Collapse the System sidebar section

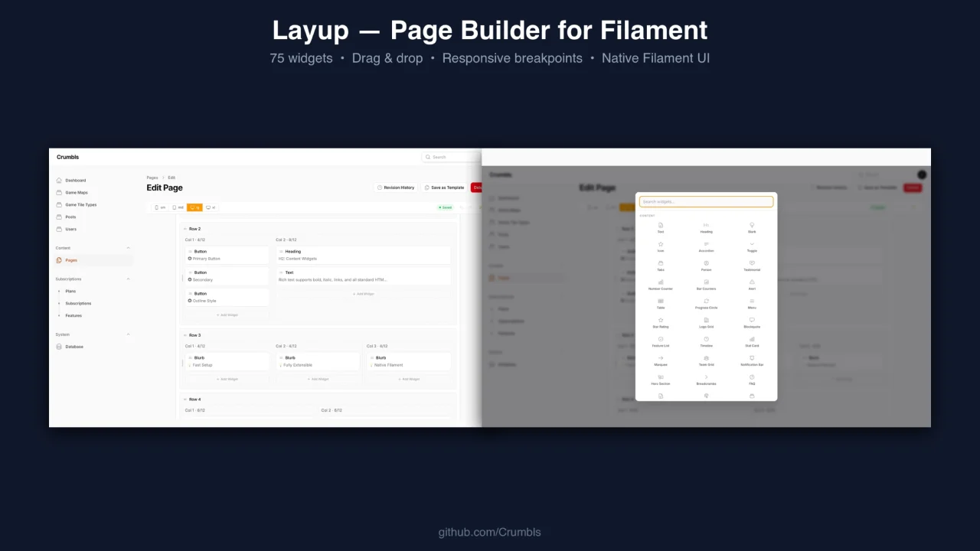click(128, 334)
